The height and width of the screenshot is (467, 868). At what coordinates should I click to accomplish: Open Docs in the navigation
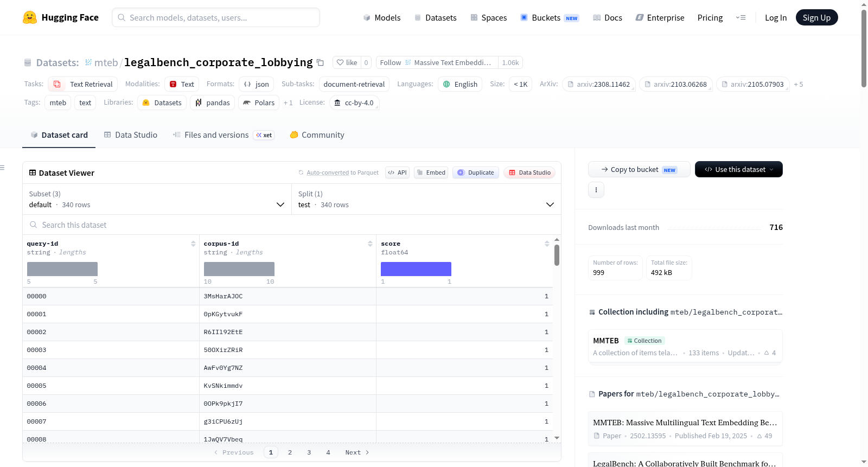tap(608, 17)
